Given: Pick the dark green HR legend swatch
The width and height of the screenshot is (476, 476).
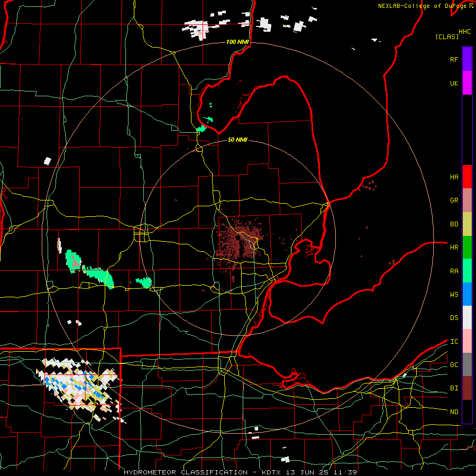Looking at the screenshot, I should point(467,248).
